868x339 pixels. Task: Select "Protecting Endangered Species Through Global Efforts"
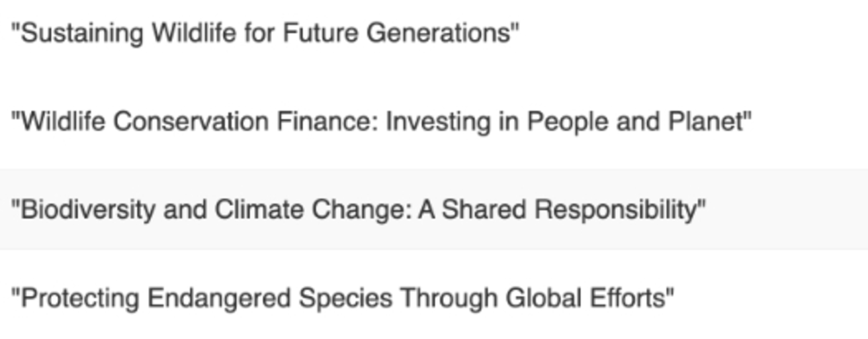tap(434, 298)
